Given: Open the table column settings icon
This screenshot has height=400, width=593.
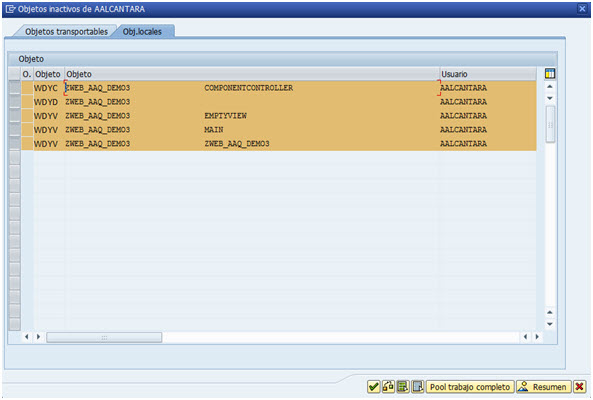Looking at the screenshot, I should 550,73.
